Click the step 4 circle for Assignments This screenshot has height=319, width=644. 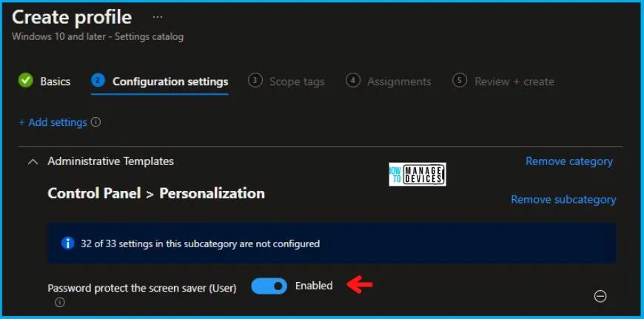click(353, 81)
